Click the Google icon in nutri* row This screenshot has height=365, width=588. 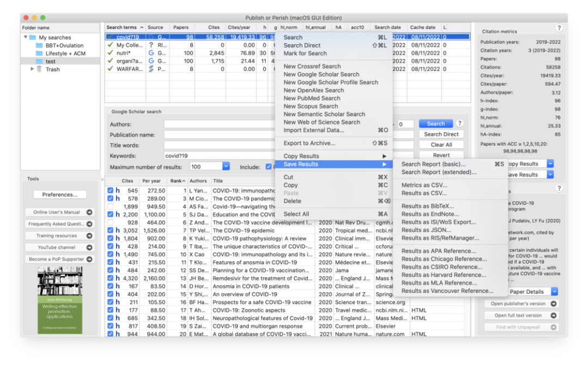pos(151,53)
